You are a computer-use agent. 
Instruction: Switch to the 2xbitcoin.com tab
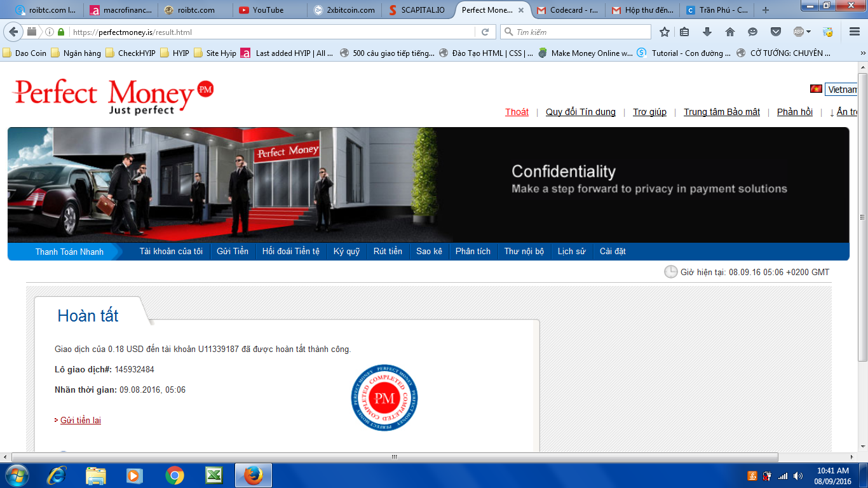click(344, 10)
